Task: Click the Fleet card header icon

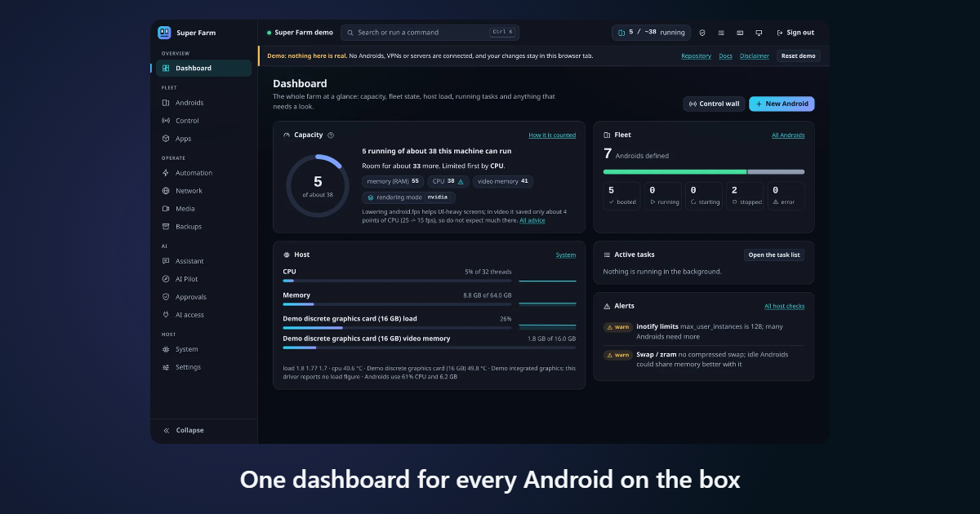Action: click(607, 135)
